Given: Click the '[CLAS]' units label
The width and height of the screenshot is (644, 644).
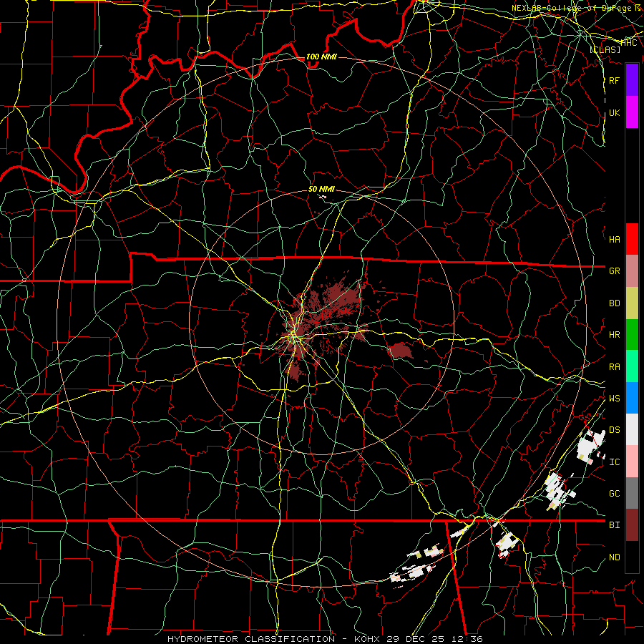Looking at the screenshot, I should coord(605,49).
